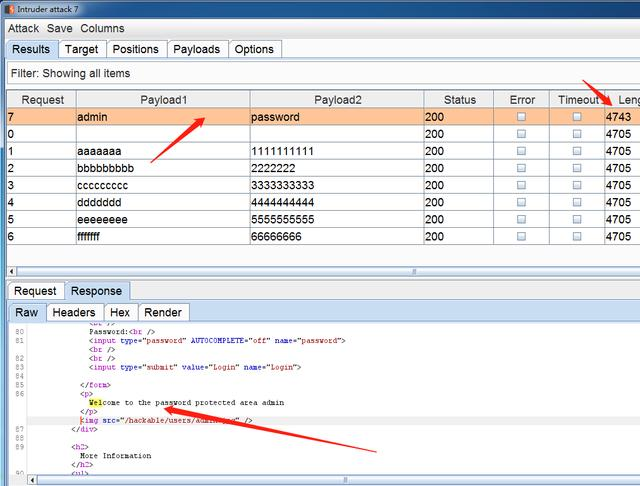The image size is (640, 486).
Task: Click the Welcome to the password protected area text
Action: pyautogui.click(x=187, y=403)
